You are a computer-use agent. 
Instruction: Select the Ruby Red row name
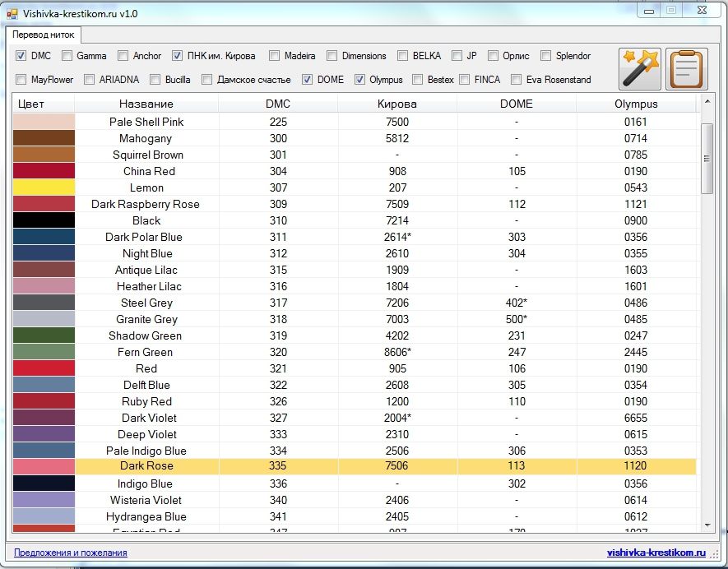146,401
